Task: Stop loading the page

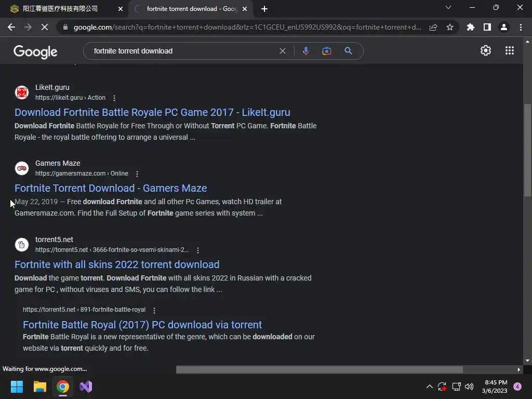Action: (x=45, y=27)
